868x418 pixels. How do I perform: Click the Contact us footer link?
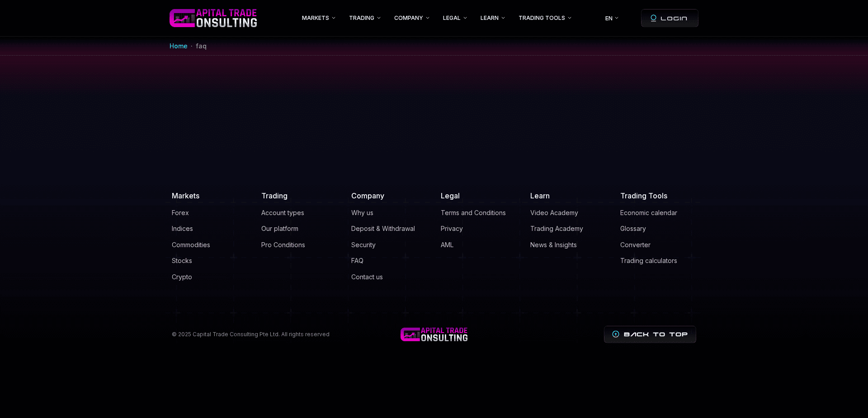(x=367, y=277)
